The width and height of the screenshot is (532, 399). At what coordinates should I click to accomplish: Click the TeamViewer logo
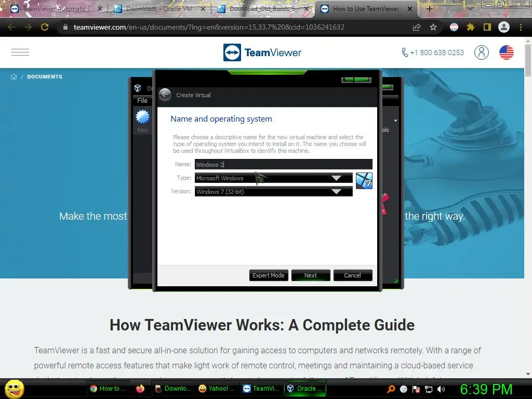point(262,52)
